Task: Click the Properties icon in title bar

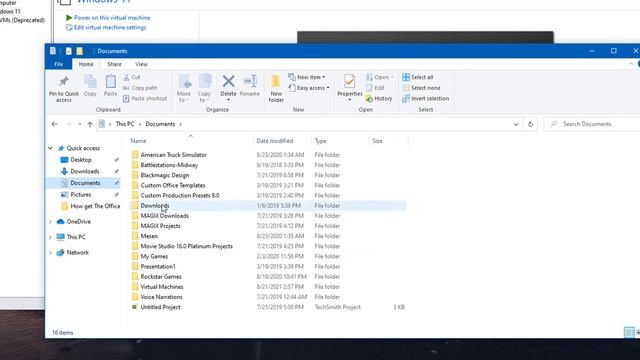Action: coord(69,51)
